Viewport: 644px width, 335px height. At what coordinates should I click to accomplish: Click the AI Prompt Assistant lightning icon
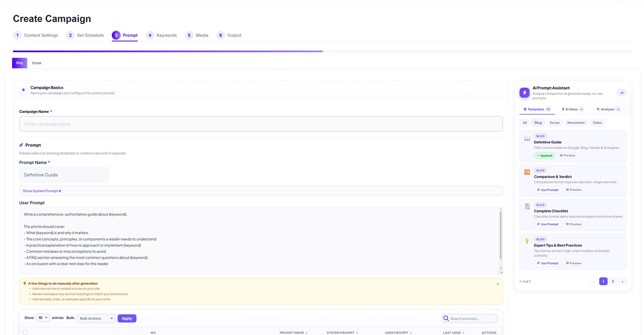coord(524,93)
